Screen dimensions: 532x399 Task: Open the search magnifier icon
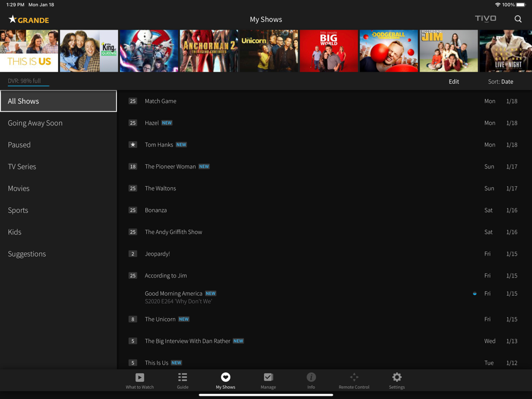[x=518, y=19]
